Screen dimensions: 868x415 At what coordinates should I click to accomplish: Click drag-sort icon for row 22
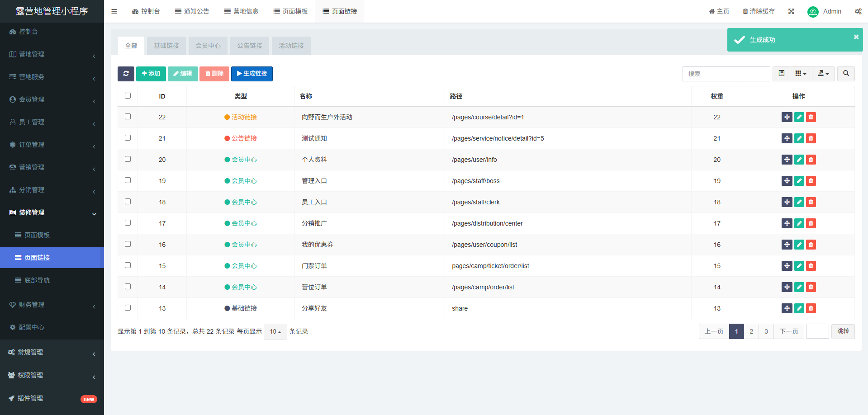coord(787,117)
